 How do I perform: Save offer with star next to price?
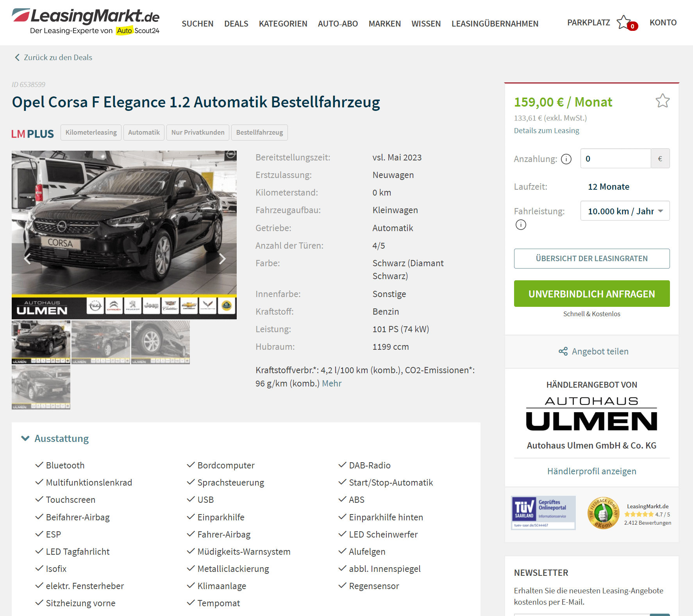[x=663, y=101]
